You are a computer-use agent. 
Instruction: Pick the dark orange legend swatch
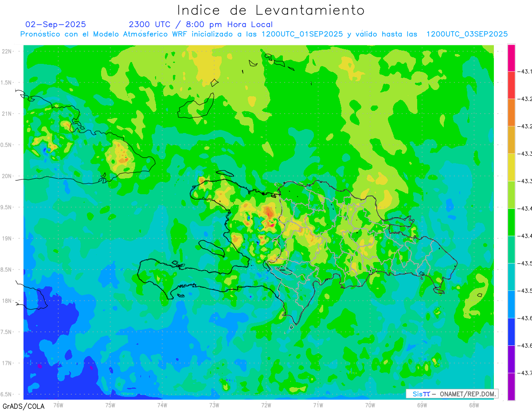pyautogui.click(x=511, y=113)
